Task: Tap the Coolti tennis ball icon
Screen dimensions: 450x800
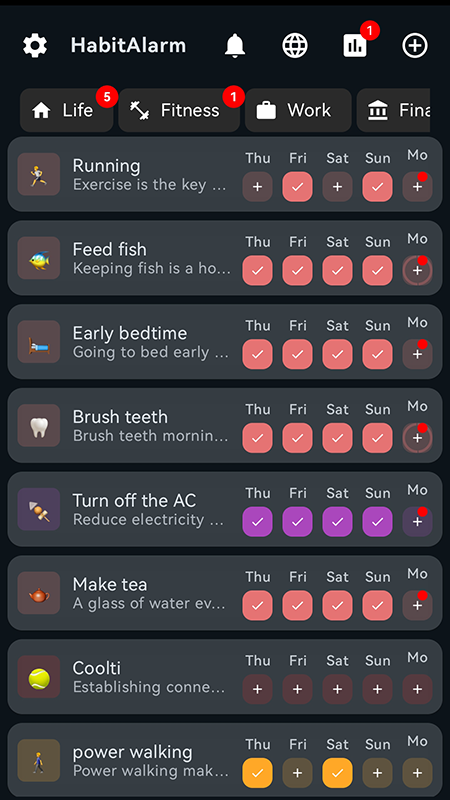Action: tap(39, 677)
